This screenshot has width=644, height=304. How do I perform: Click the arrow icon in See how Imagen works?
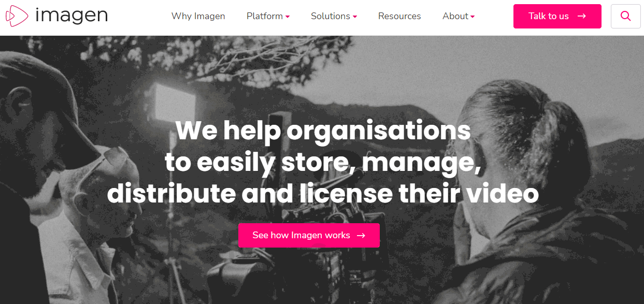click(361, 235)
